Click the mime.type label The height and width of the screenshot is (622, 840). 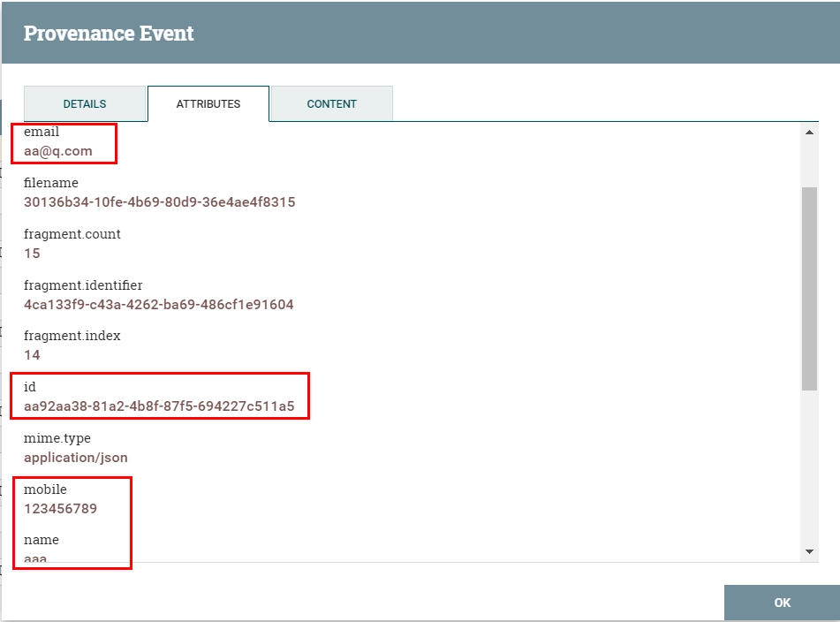pyautogui.click(x=57, y=438)
